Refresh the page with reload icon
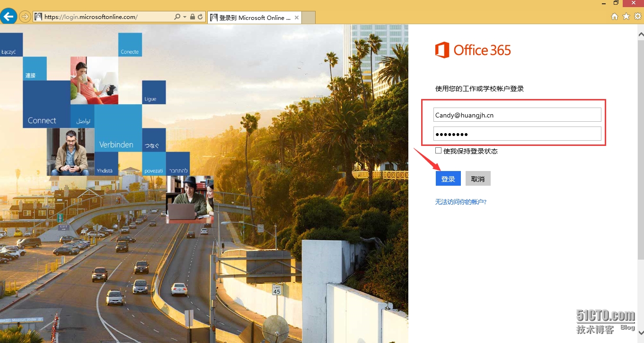 tap(200, 17)
